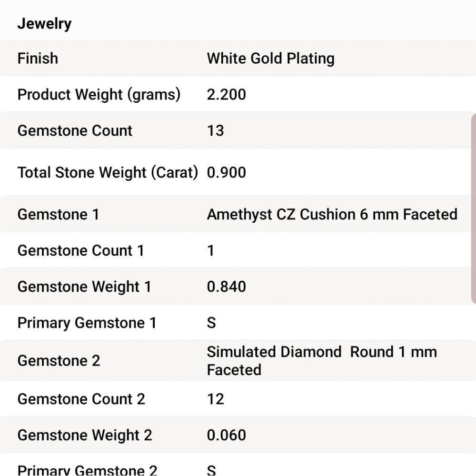This screenshot has height=476, width=476.
Task: Click the vertical scrollbar on the right edge
Action: 473,208
